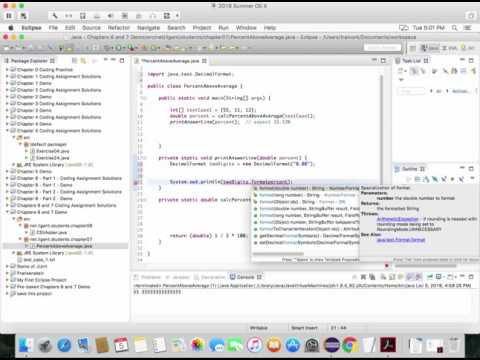Expand Chapter 6 - Part 1 - Demo project

(x=7, y=185)
